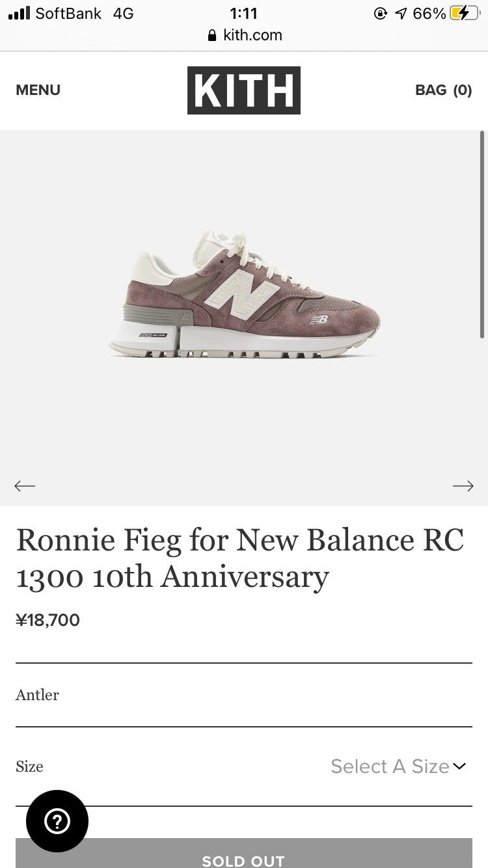Viewport: 488px width, 868px height.
Task: Click the chevron next to Select A Size
Action: tap(460, 766)
